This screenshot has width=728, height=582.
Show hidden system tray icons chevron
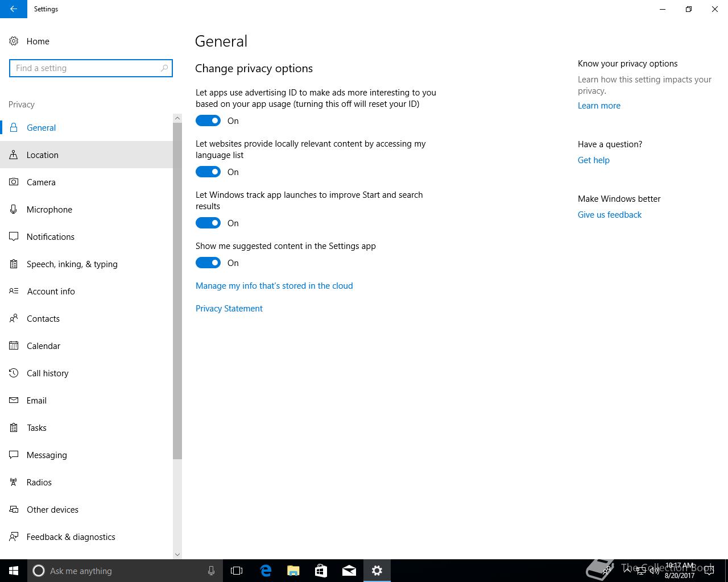click(x=628, y=571)
